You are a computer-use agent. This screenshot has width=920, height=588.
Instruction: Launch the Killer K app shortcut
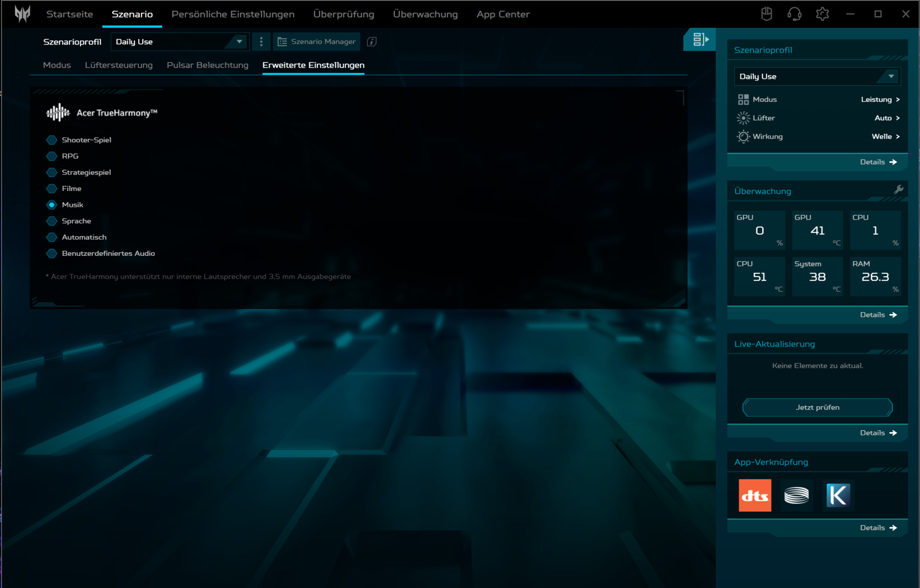tap(838, 495)
